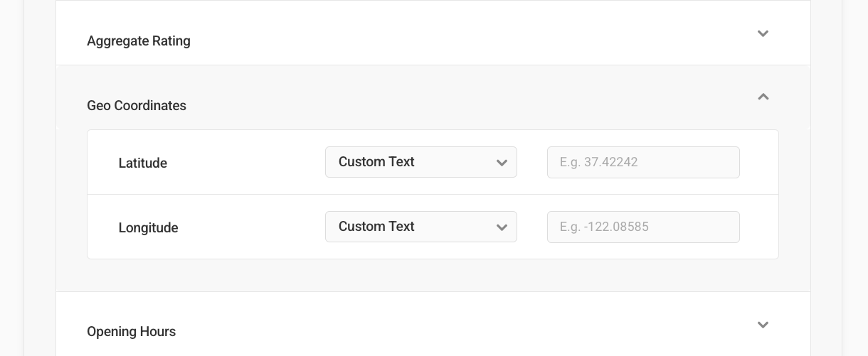Click the Geo Coordinates section title
This screenshot has height=356, width=868.
[x=137, y=106]
